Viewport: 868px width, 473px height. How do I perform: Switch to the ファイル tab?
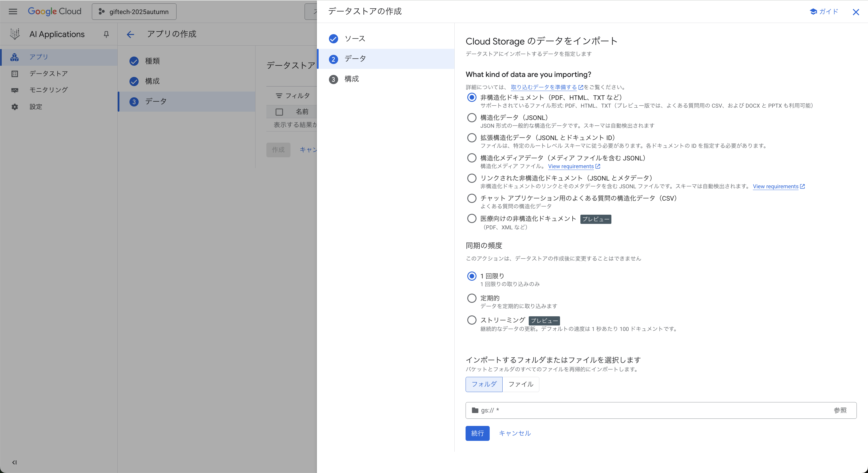pos(521,384)
